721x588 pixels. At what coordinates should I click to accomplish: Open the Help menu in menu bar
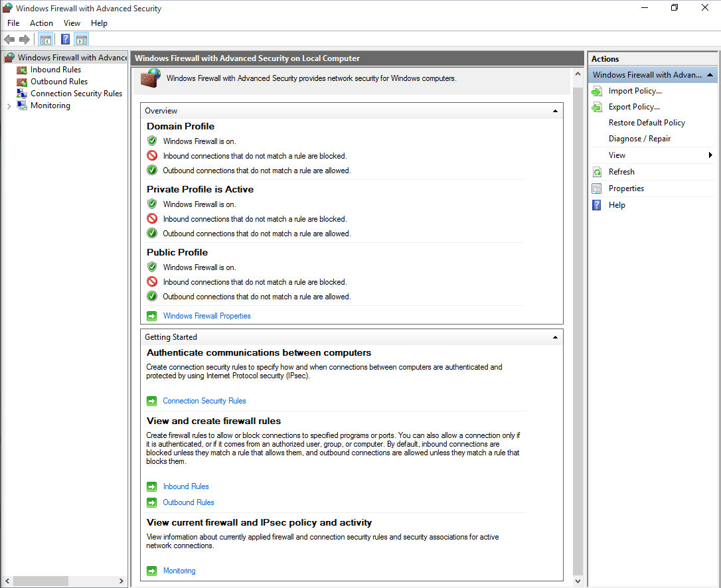99,23
